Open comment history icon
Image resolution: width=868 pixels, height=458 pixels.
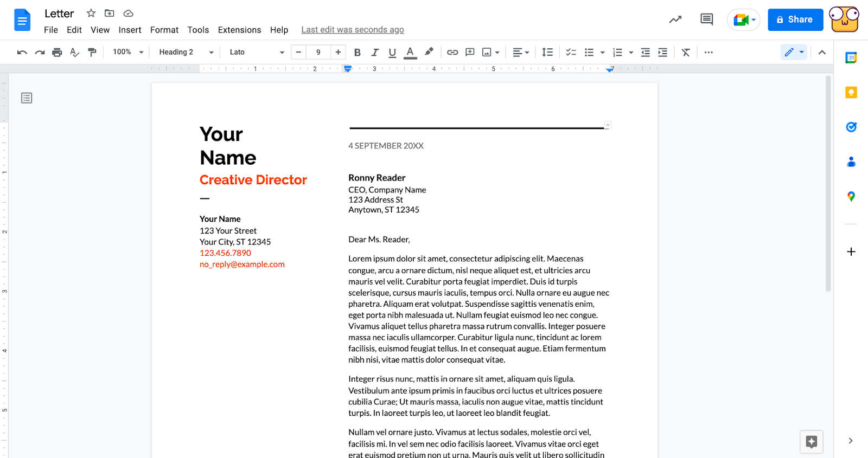click(706, 20)
